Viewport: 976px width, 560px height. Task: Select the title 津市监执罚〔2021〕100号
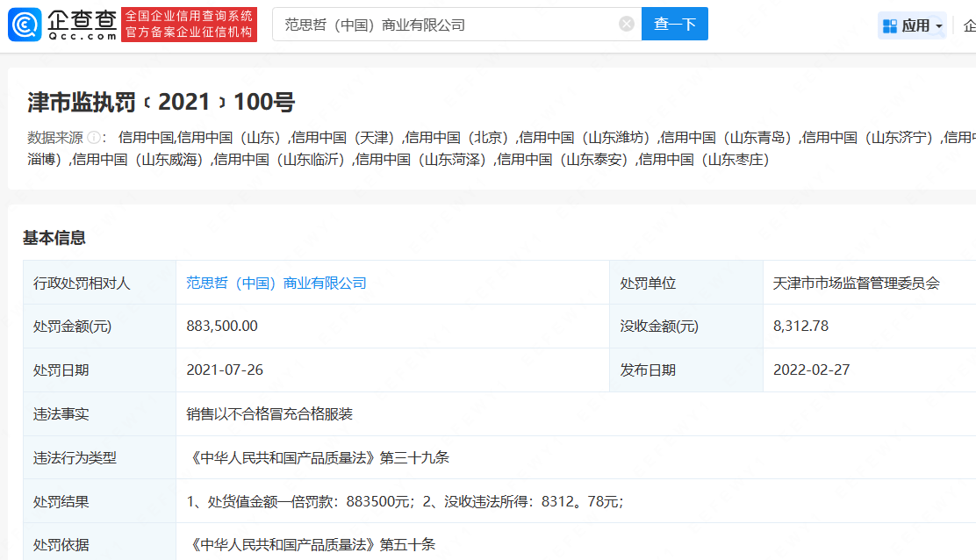click(161, 102)
